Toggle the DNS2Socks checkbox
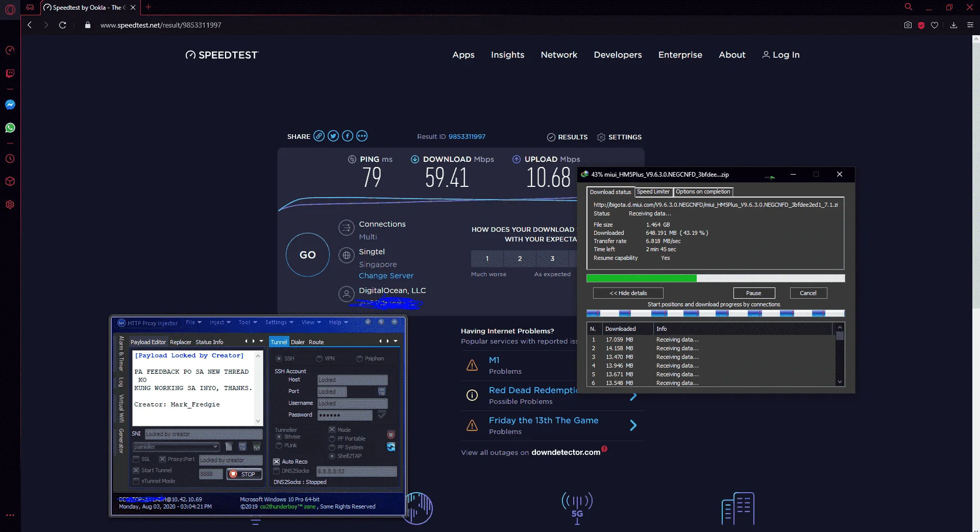The image size is (980, 532). (277, 471)
